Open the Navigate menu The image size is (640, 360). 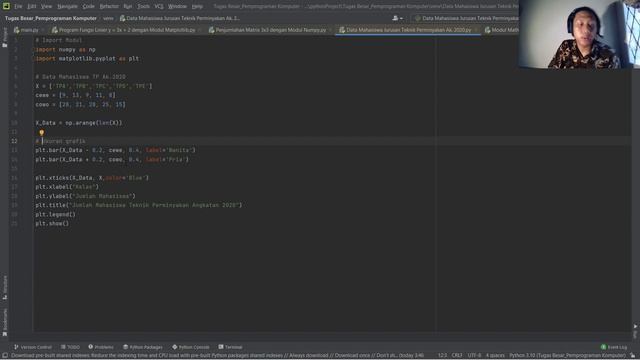click(67, 6)
